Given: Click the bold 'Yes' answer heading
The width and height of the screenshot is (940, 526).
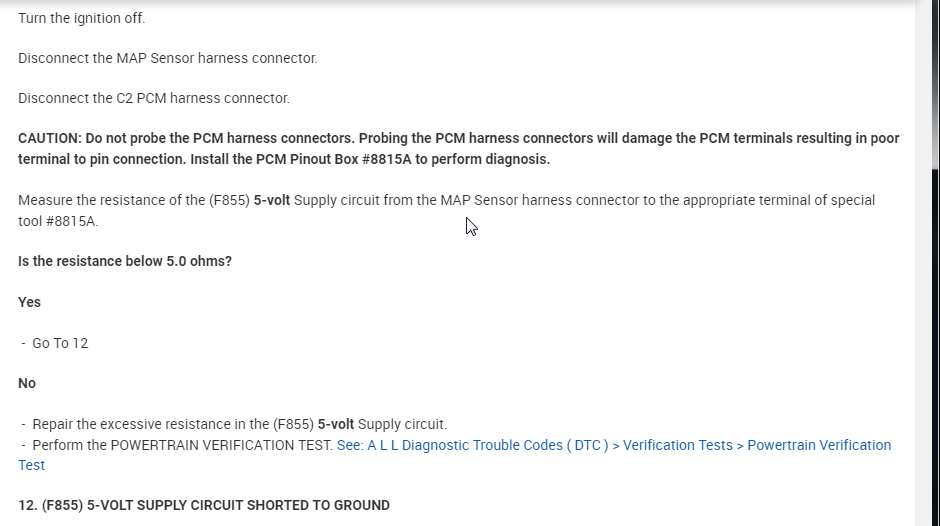Looking at the screenshot, I should pyautogui.click(x=29, y=302).
